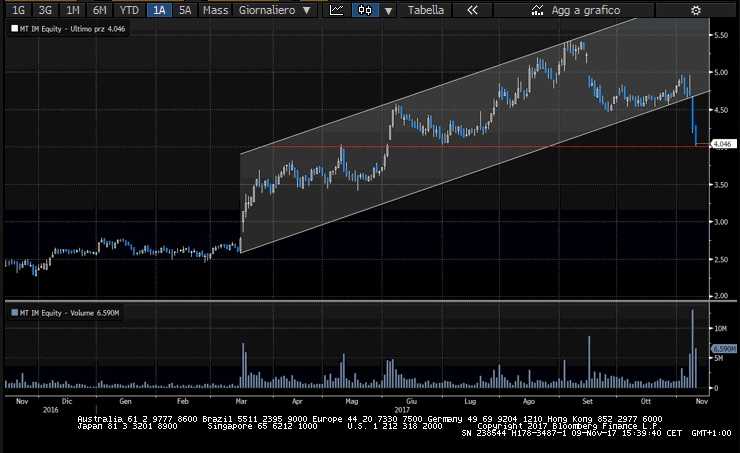Click the 2017 year axis label
This screenshot has height=453, width=740.
click(x=402, y=410)
